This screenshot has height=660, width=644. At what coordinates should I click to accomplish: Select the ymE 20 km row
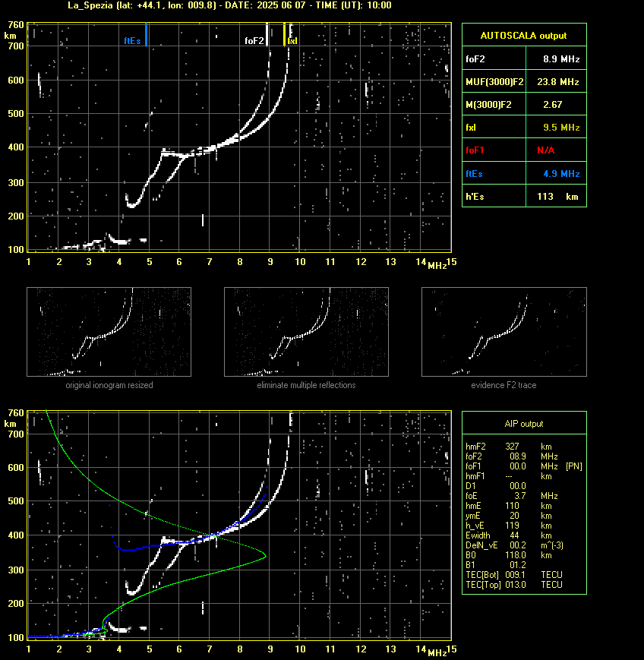pos(509,516)
